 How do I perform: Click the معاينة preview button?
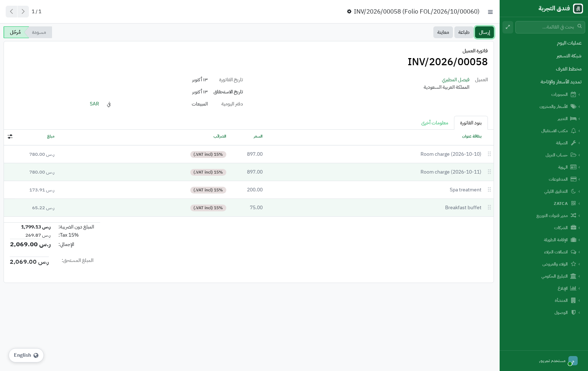(443, 32)
